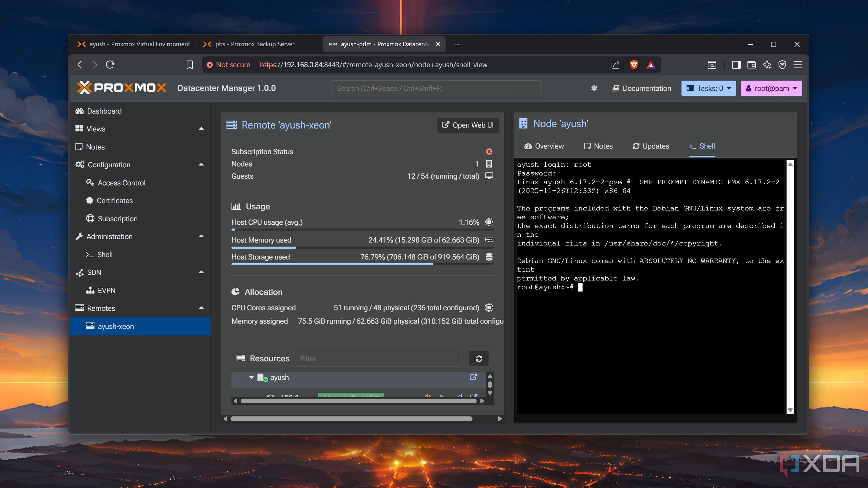Click the Resources Filter field
This screenshot has height=488, width=868.
click(377, 359)
